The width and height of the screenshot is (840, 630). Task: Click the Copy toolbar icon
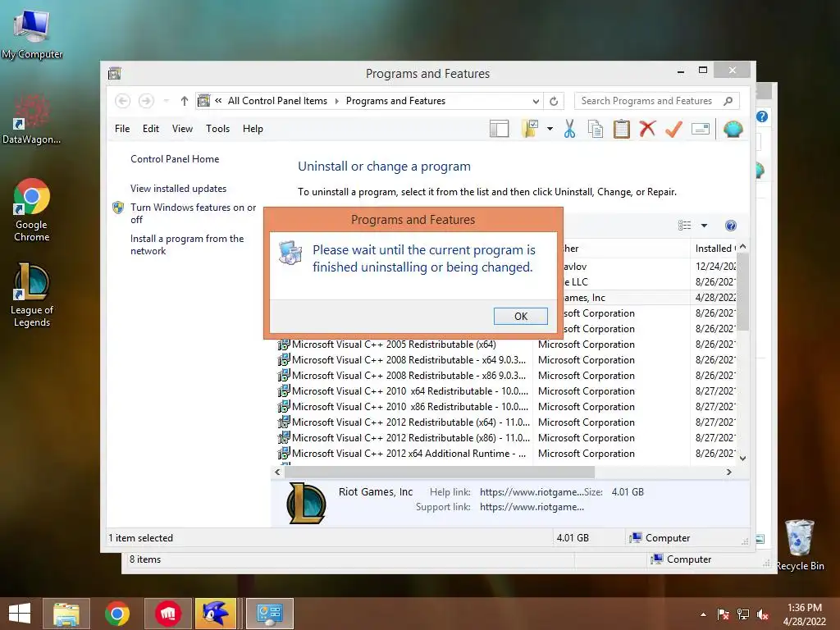(x=596, y=129)
